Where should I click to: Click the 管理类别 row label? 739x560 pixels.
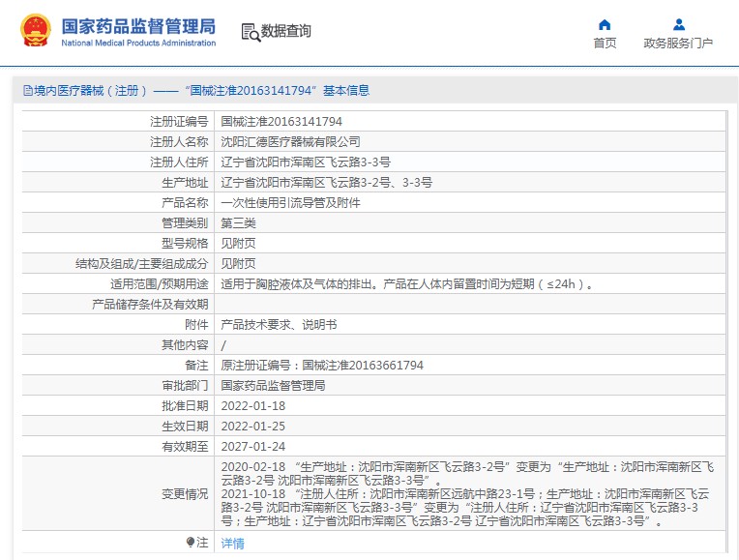click(185, 223)
